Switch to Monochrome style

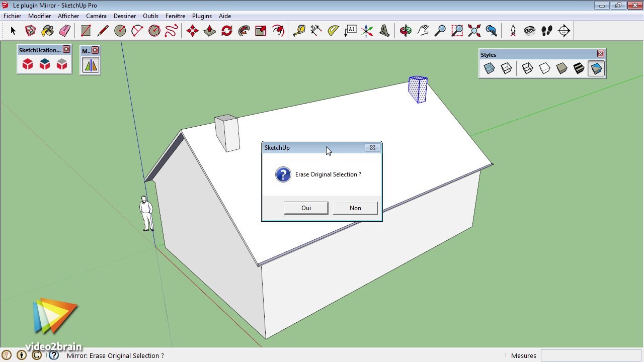(596, 68)
